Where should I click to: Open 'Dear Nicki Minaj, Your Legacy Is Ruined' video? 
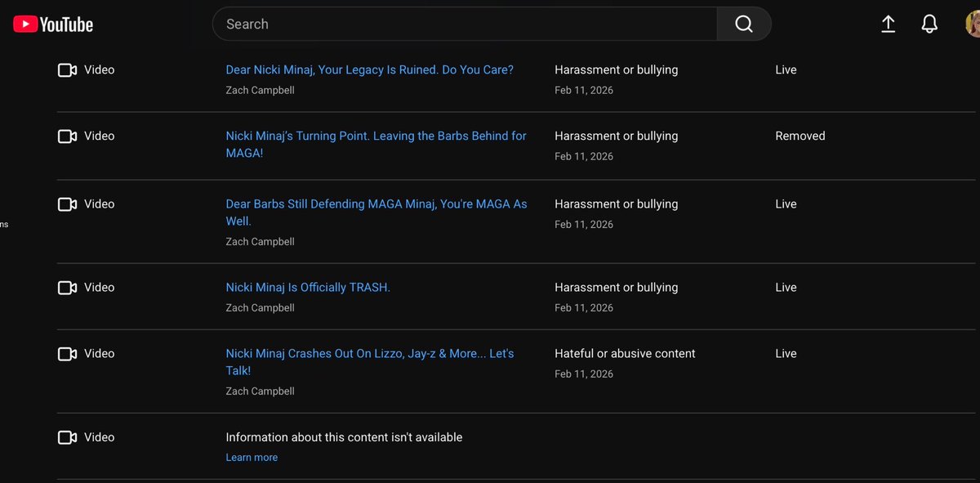click(369, 69)
